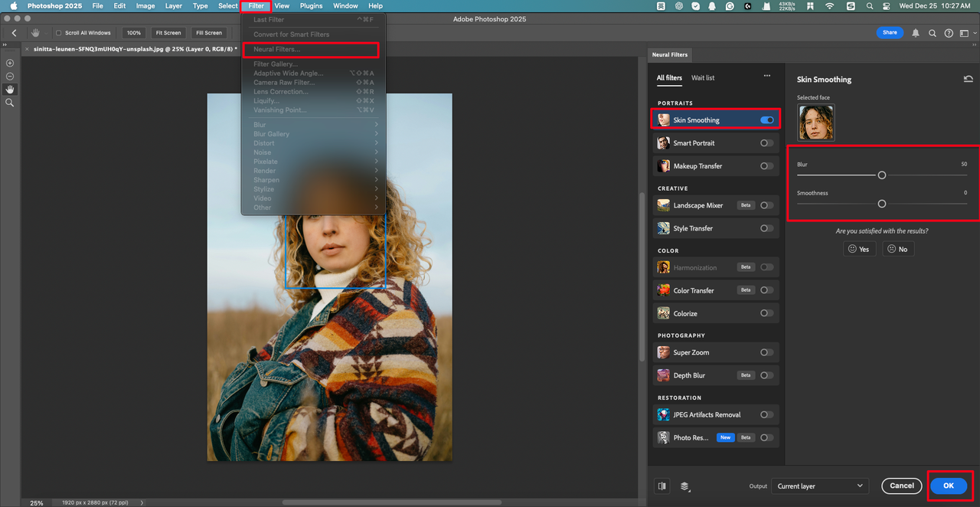Open the Output Current layer dropdown

pos(820,486)
